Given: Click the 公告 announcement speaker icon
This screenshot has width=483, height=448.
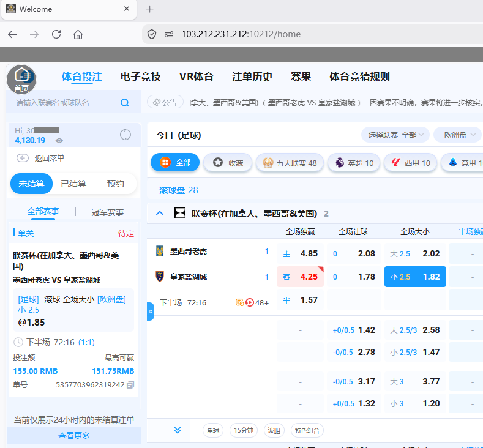Looking at the screenshot, I should pyautogui.click(x=157, y=102).
